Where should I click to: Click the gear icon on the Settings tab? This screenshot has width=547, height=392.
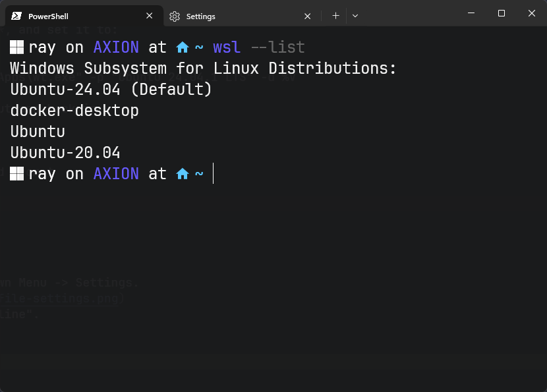(x=175, y=16)
